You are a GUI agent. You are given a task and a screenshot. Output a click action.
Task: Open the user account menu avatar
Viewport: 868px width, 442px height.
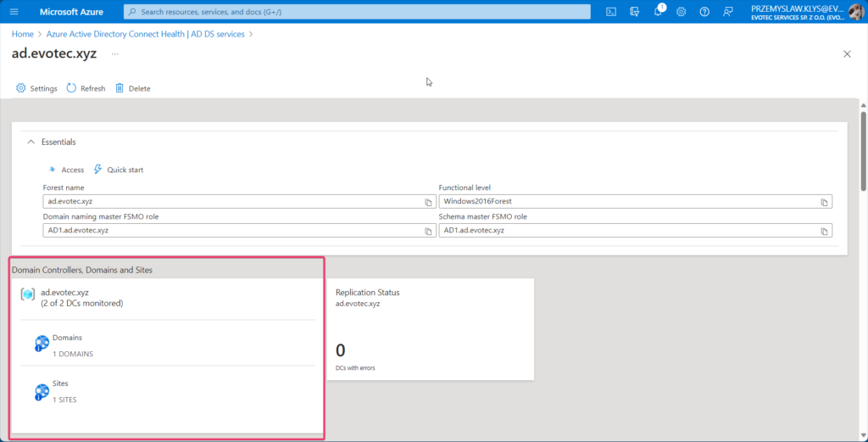tap(855, 12)
